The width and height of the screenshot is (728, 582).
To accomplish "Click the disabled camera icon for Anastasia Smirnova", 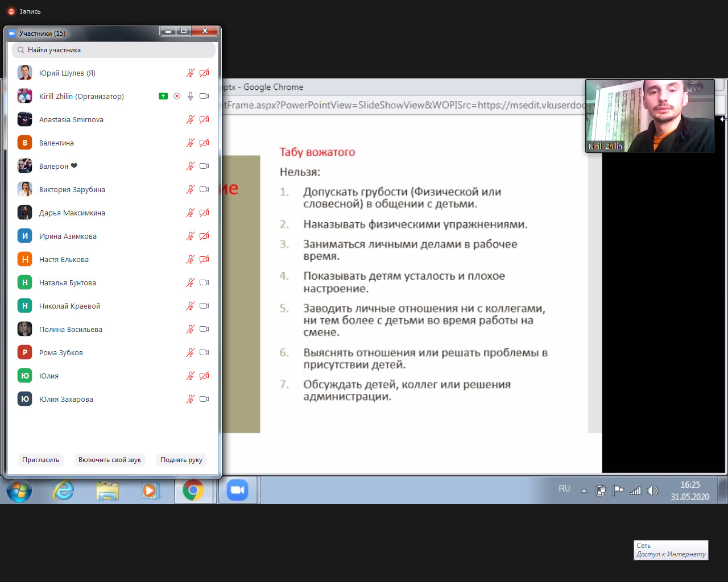I will [204, 119].
